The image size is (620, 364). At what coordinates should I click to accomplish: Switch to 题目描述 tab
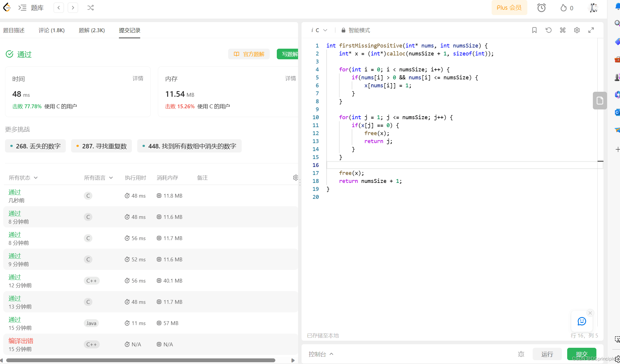[14, 30]
